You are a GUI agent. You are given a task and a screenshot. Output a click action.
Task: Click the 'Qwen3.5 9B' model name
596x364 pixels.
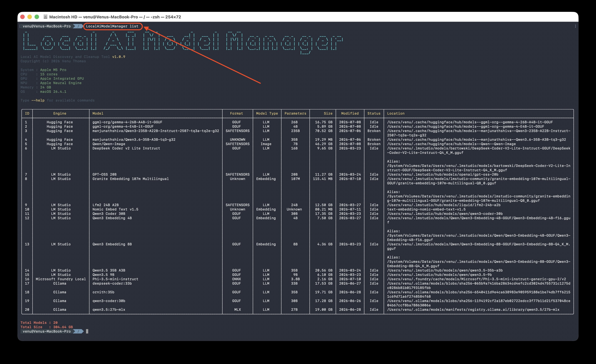103,275
